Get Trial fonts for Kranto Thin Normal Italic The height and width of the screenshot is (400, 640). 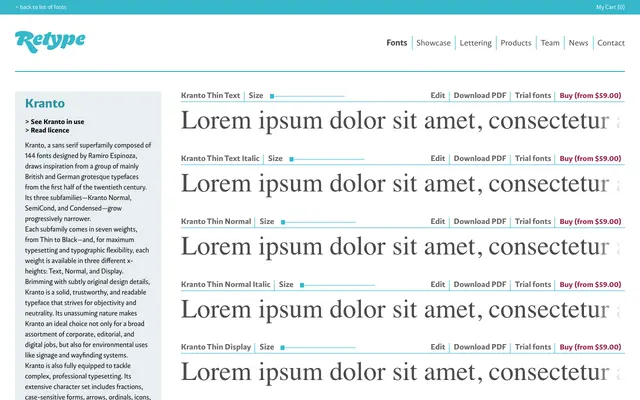[x=533, y=284]
